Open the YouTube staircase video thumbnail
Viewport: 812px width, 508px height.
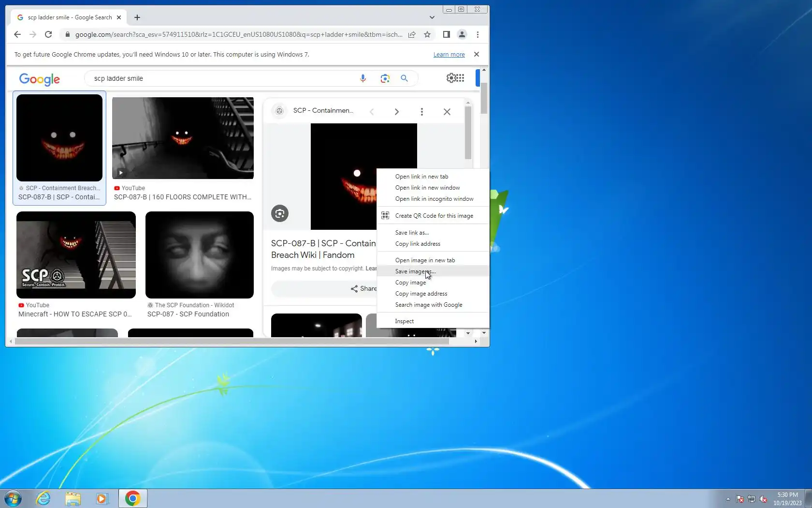[x=183, y=138]
